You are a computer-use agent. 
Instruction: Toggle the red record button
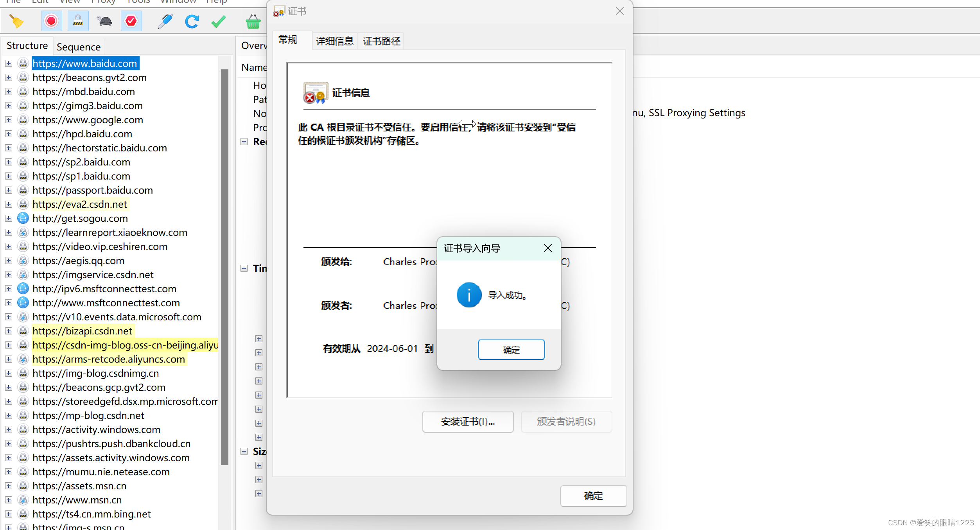(51, 21)
